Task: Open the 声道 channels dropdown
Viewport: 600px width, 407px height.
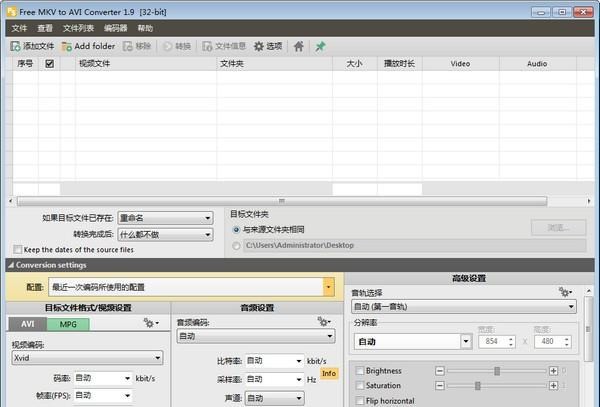Action: 274,398
